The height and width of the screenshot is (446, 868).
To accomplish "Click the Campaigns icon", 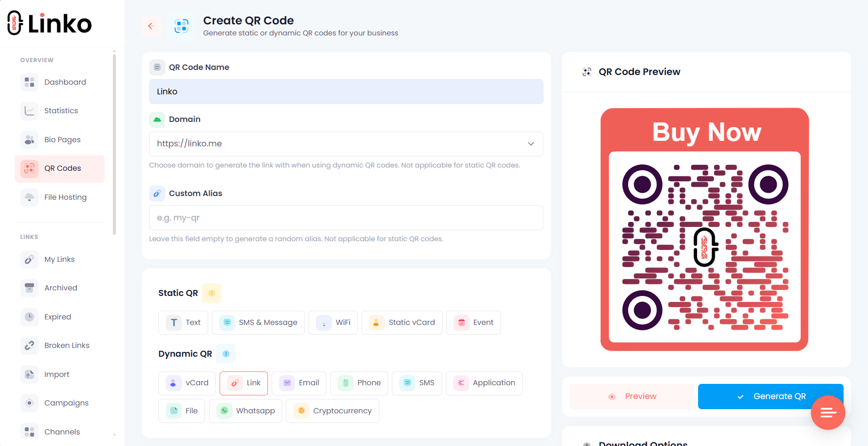I will coord(29,403).
